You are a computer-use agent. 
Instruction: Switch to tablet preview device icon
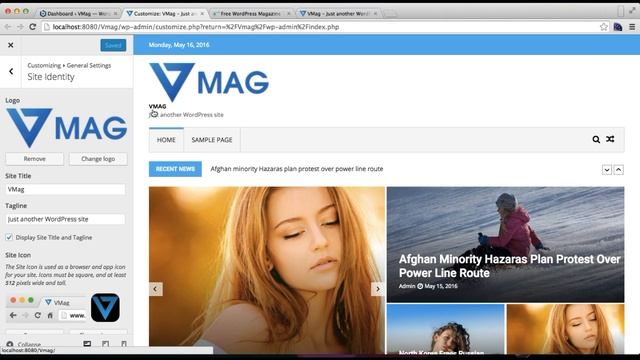pos(105,344)
